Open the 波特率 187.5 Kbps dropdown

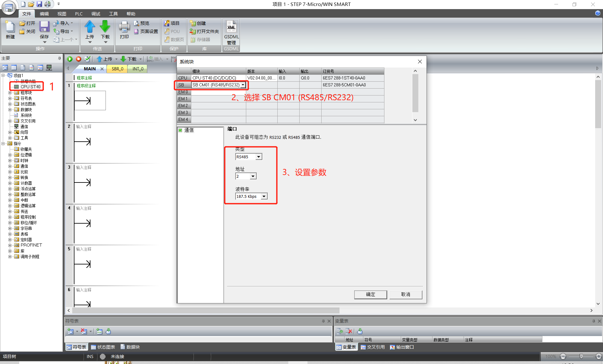(264, 196)
